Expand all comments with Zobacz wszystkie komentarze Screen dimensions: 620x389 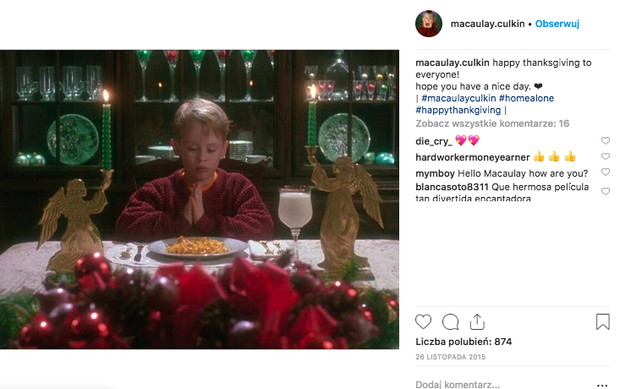coord(492,123)
